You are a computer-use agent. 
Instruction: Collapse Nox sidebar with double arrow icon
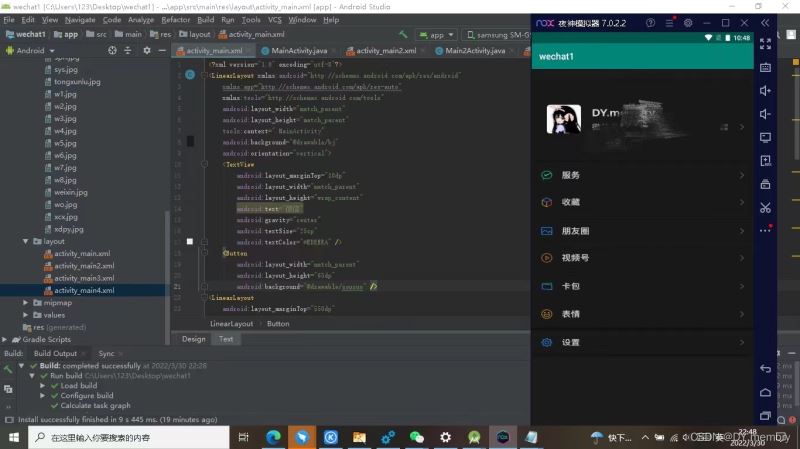765,23
